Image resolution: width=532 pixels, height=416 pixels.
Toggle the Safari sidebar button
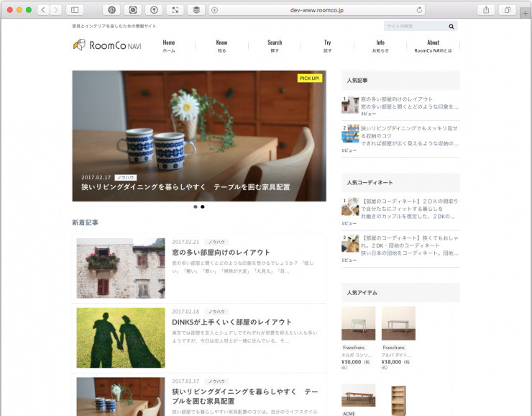point(75,10)
